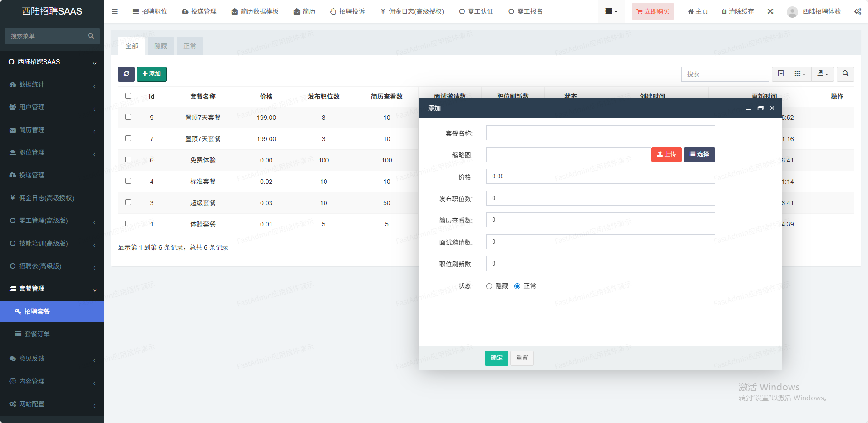Toggle the table view list icon

(x=781, y=74)
